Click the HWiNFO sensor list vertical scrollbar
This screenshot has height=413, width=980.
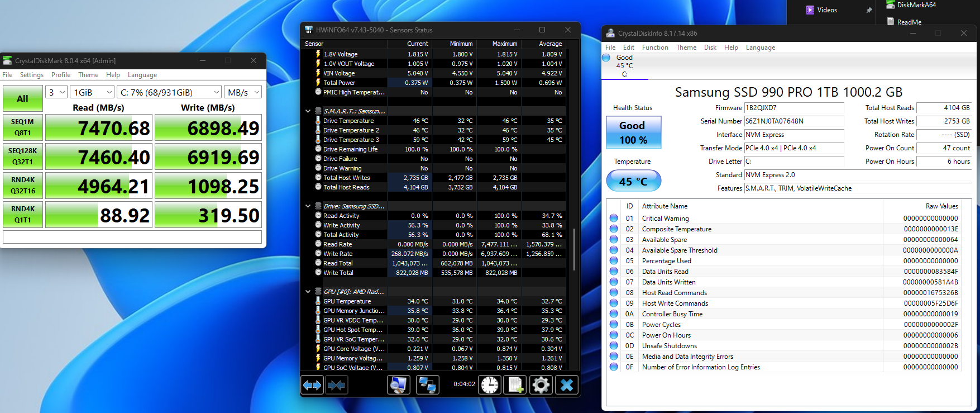click(574, 249)
